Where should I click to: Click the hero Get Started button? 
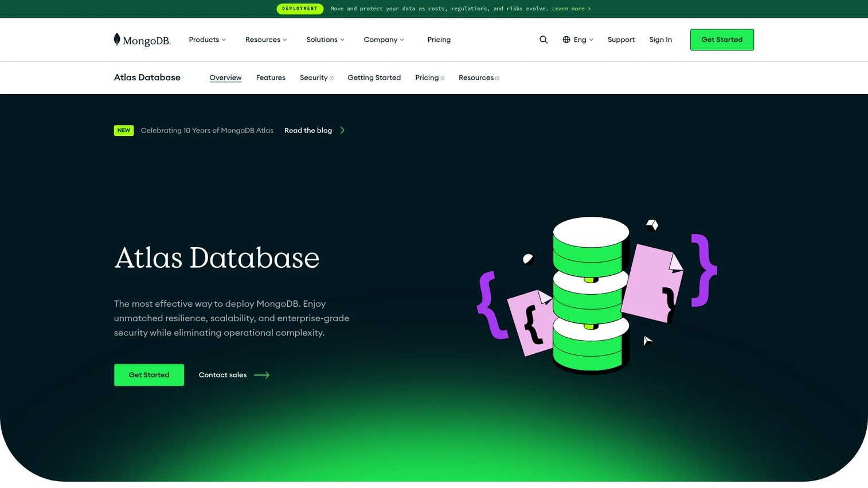coord(149,375)
